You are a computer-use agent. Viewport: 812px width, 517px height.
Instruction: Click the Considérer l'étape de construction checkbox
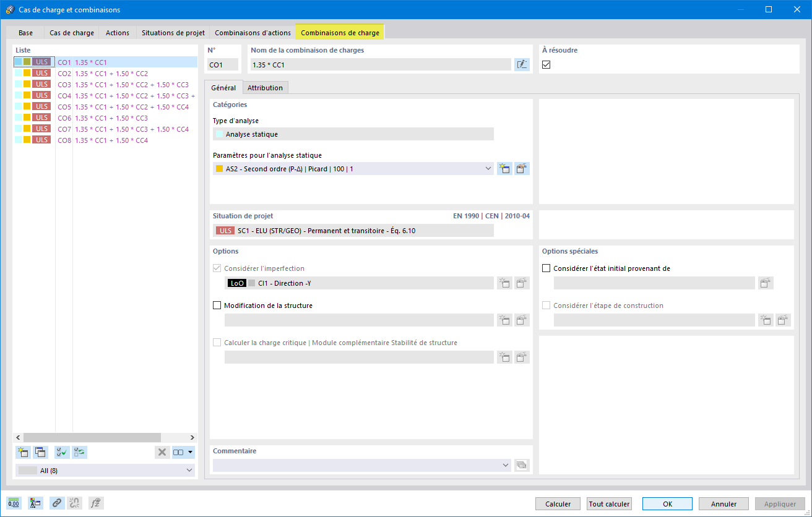546,305
